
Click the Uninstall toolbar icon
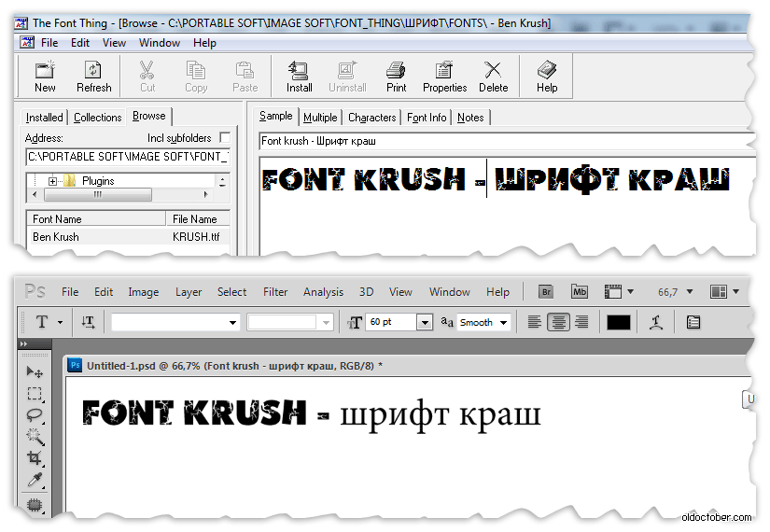[x=347, y=77]
